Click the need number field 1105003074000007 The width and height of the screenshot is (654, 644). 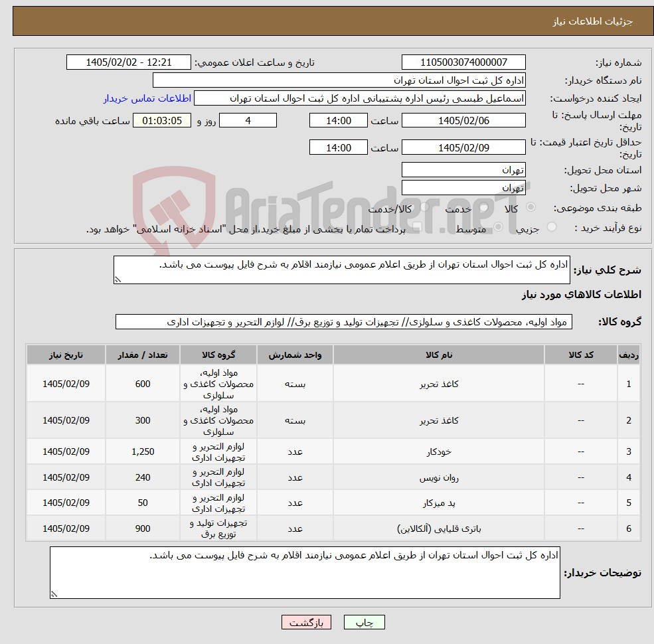tap(463, 62)
